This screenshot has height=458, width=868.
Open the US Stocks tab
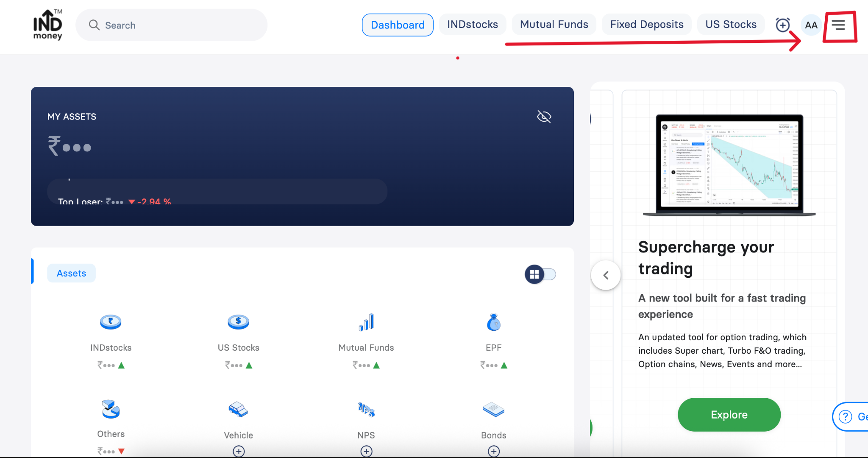731,25
